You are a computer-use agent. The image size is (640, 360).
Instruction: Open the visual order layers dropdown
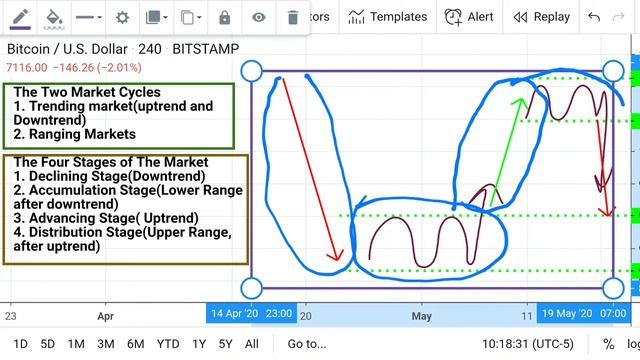(156, 18)
